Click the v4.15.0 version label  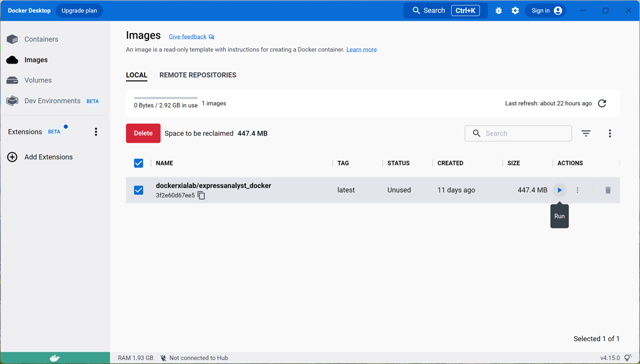(x=610, y=358)
